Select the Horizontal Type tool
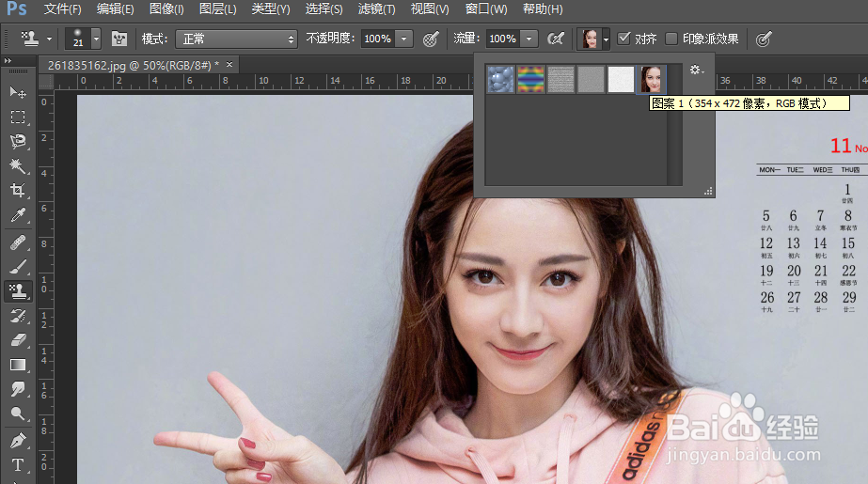The width and height of the screenshot is (868, 484). click(18, 465)
